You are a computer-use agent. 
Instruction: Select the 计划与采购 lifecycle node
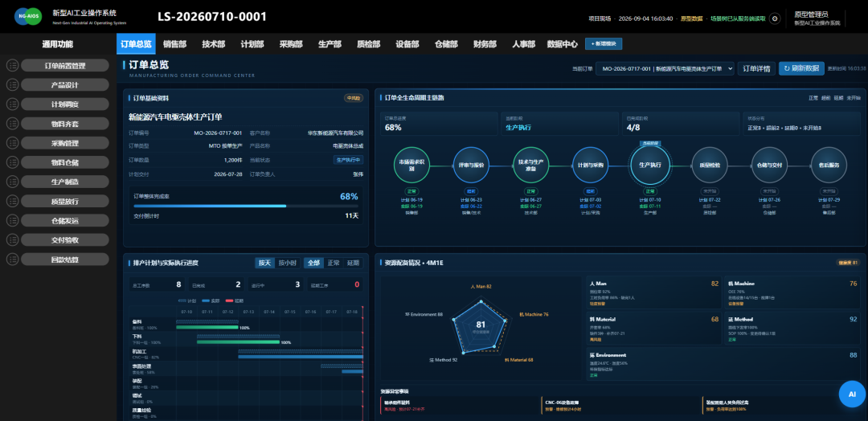(590, 165)
